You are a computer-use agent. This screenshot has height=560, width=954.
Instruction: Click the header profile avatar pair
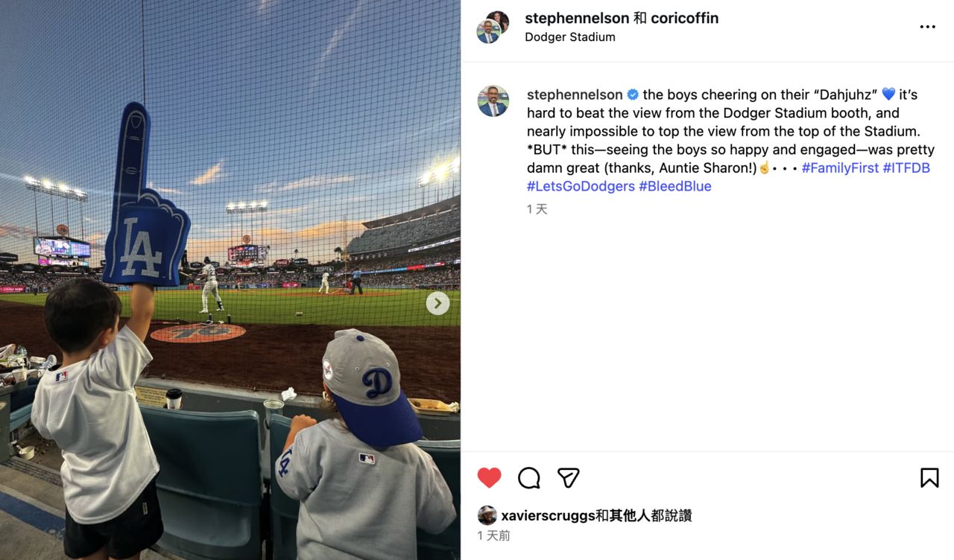point(493,27)
